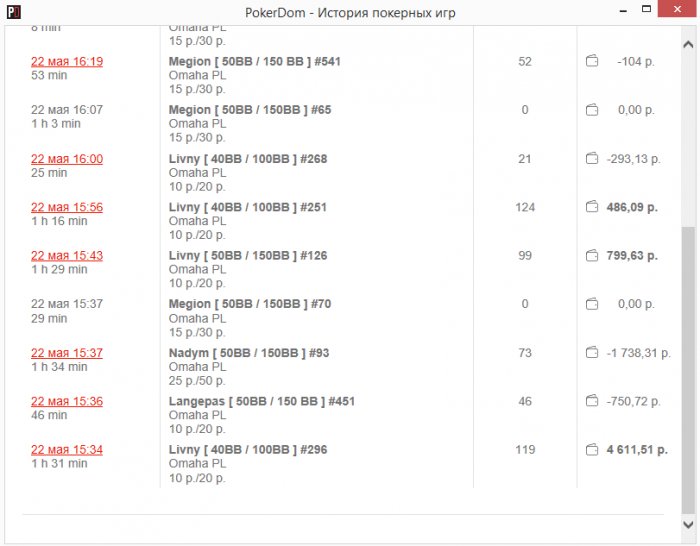Select table name Nadym [ 50BB / 150BB ] #93
The width and height of the screenshot is (700, 546).
coord(249,353)
